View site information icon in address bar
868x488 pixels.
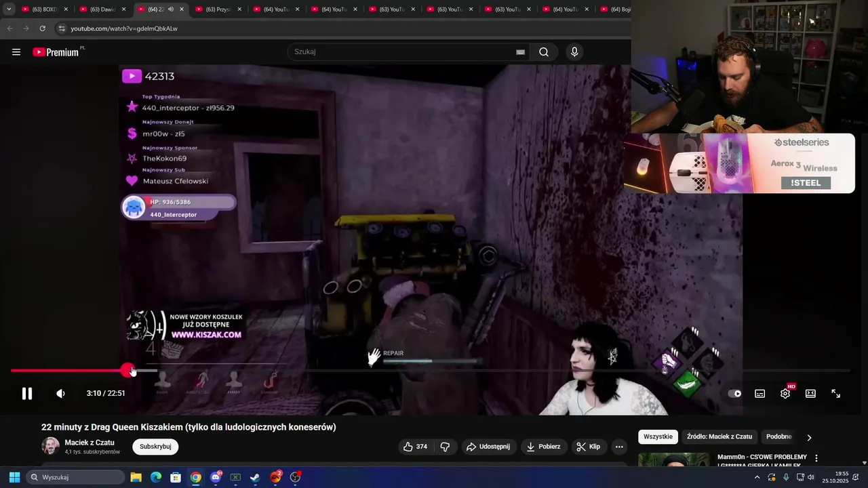[x=62, y=28]
